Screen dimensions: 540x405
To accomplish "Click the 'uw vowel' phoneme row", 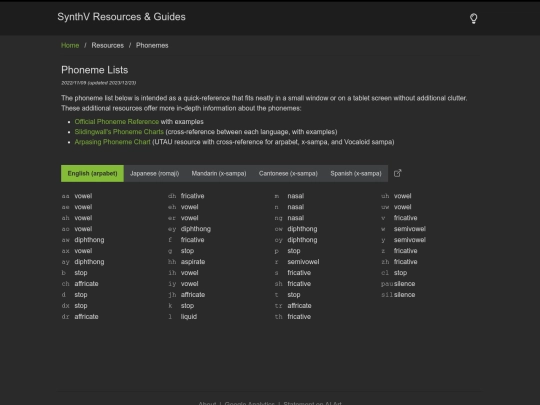I will (396, 207).
